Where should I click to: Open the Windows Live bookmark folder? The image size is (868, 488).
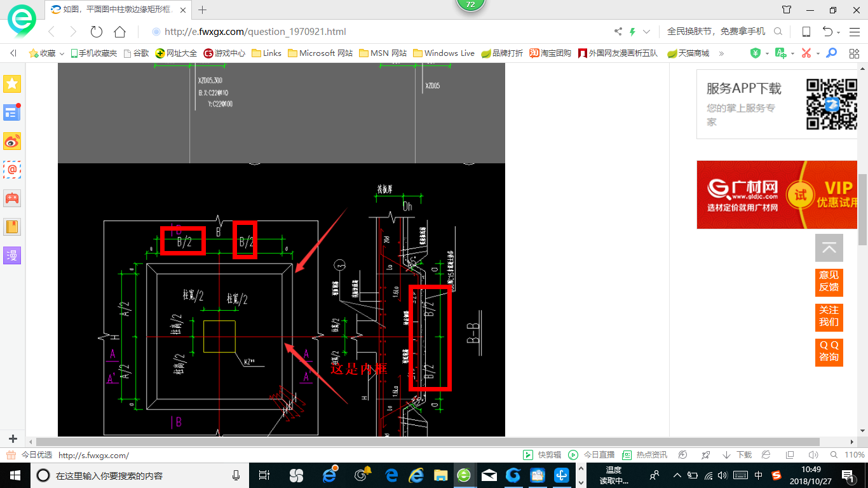point(444,53)
